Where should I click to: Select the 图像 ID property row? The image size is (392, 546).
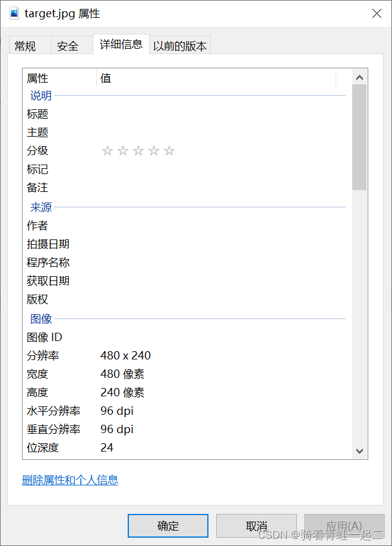(187, 337)
